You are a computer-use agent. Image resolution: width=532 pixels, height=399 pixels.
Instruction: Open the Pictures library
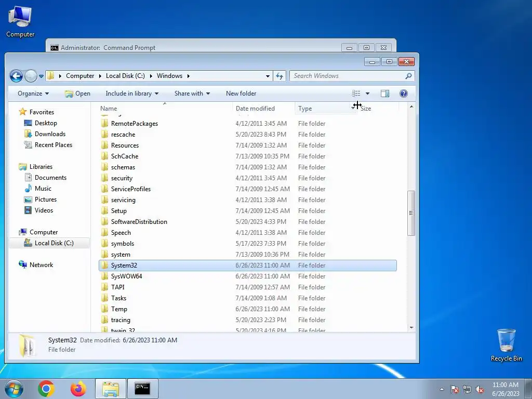coord(46,199)
